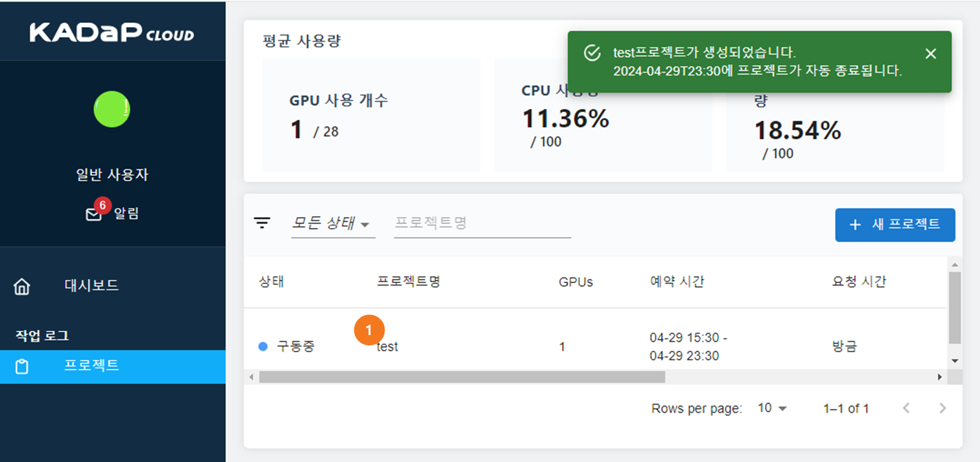The image size is (980, 462).
Task: Click the project clipboard icon
Action: pyautogui.click(x=22, y=366)
